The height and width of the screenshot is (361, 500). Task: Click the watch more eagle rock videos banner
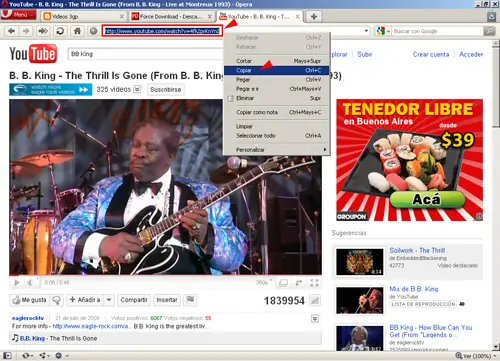point(50,90)
